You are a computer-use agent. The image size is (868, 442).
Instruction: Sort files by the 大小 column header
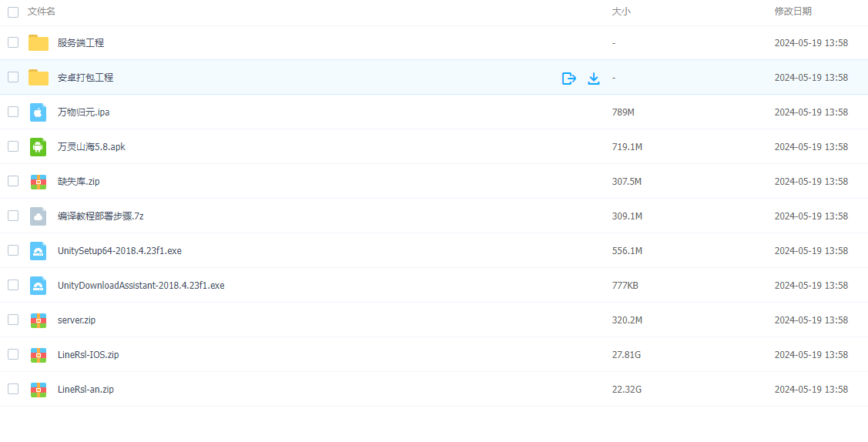[x=621, y=11]
